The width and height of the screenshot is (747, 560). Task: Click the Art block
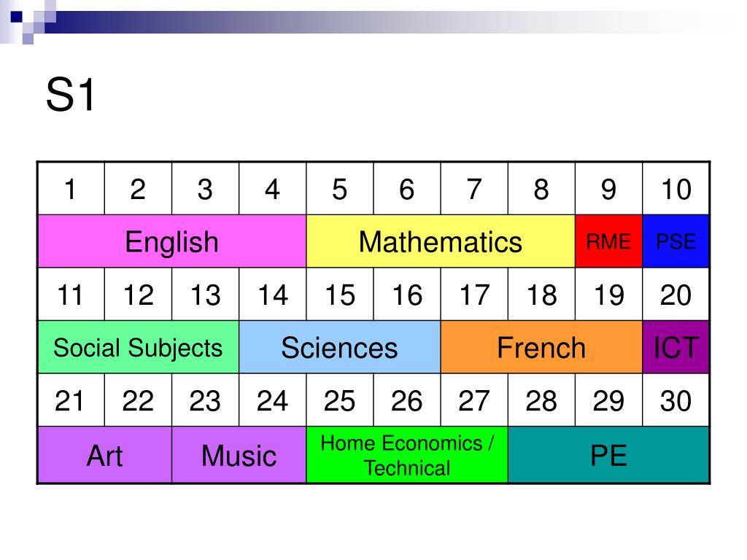point(105,455)
